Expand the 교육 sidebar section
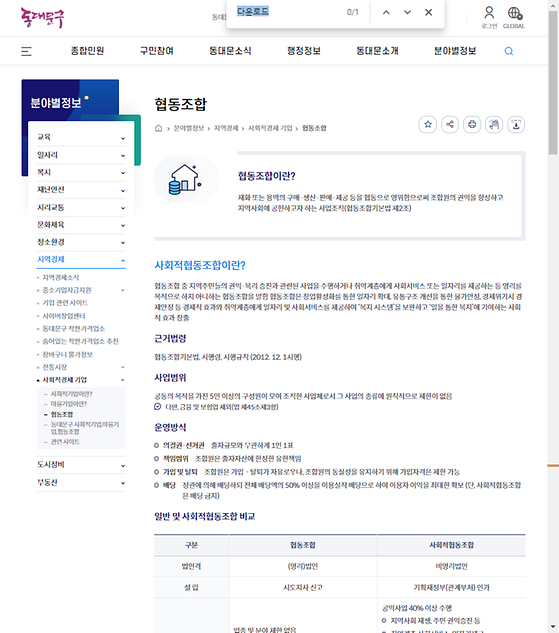The width and height of the screenshot is (559, 633). tap(81, 137)
